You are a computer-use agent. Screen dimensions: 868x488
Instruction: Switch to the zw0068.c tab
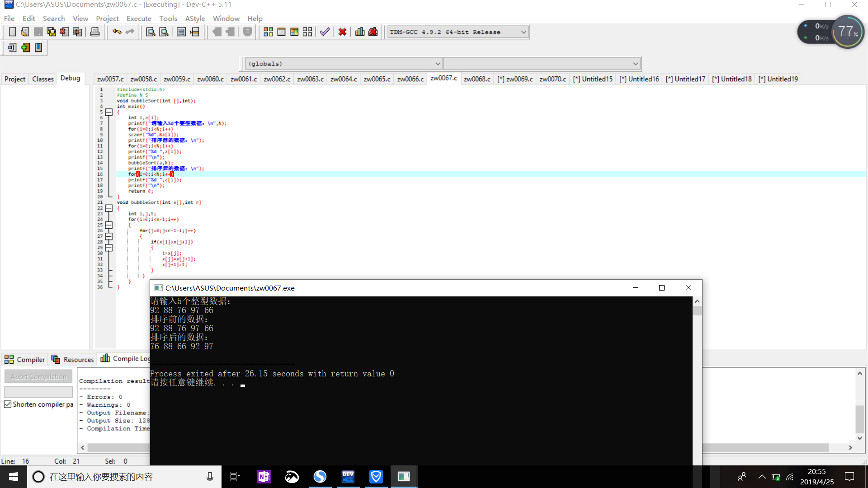tap(477, 79)
